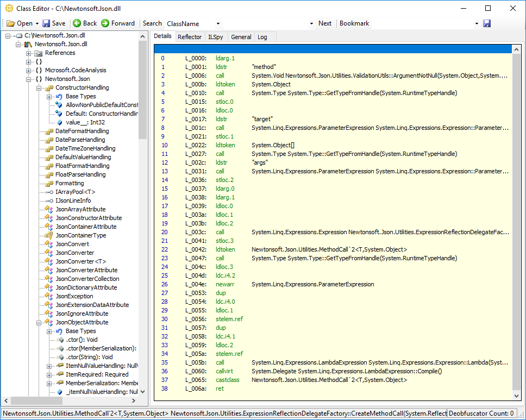
Task: Select IL line 26 newarr instruction
Action: tap(334, 285)
